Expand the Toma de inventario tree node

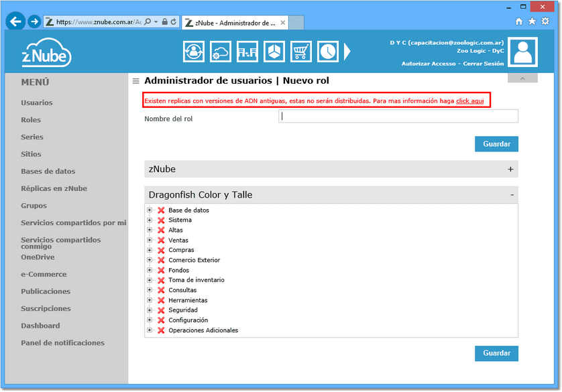coord(150,280)
